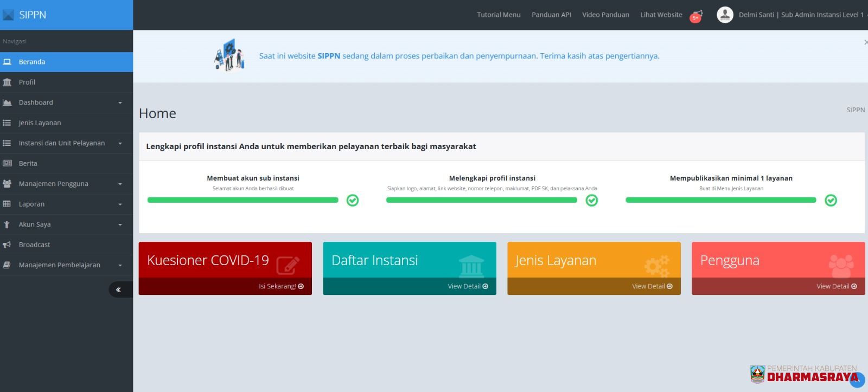
Task: Click the Navigasi sidebar label
Action: [x=15, y=41]
